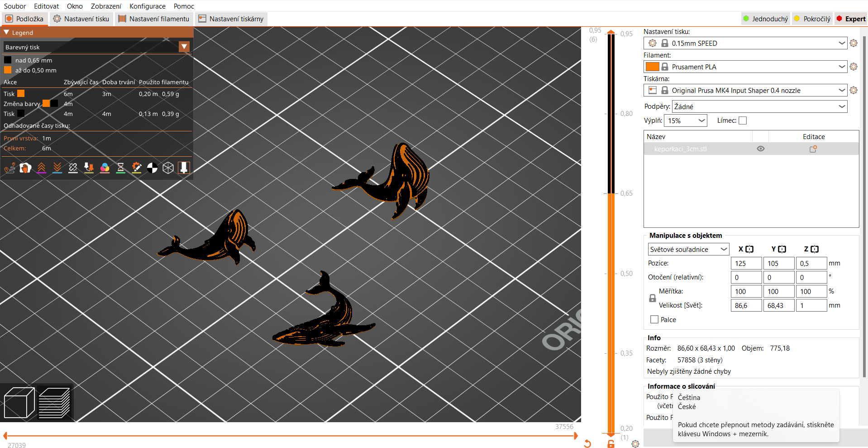Open the Prusament PLA filament dropdown

tap(745, 67)
